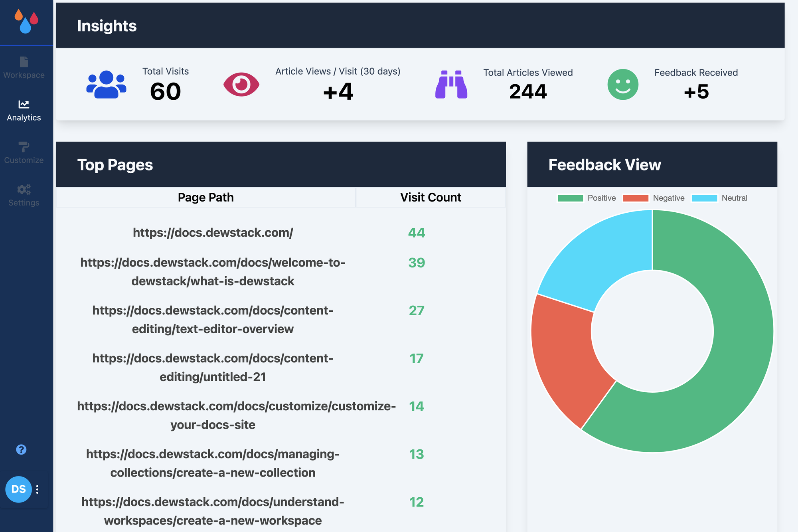Open the text-editor-overview page link
The image size is (798, 532).
(x=213, y=320)
